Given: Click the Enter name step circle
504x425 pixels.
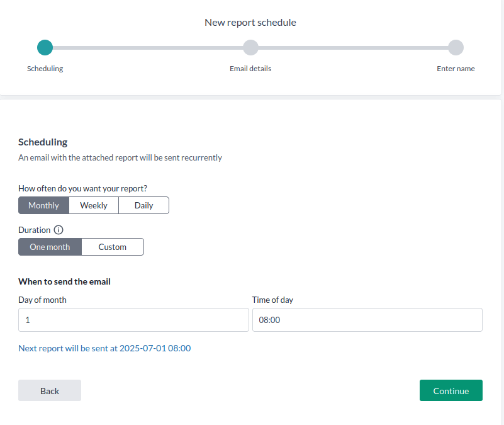Looking at the screenshot, I should [456, 48].
